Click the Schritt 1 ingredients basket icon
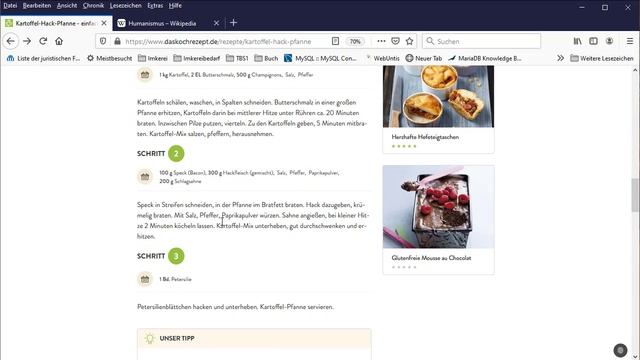 [144, 75]
